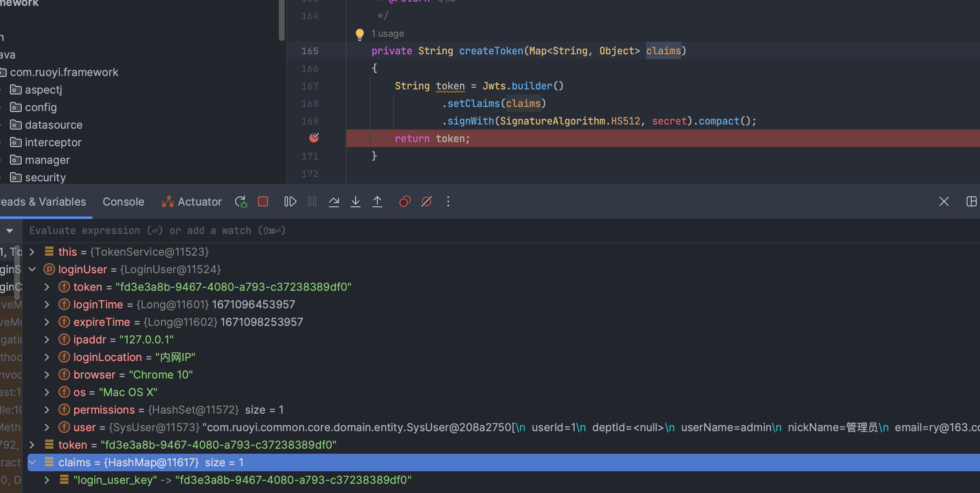Toggle breakpoint on return token line
This screenshot has width=980, height=493.
tap(314, 138)
